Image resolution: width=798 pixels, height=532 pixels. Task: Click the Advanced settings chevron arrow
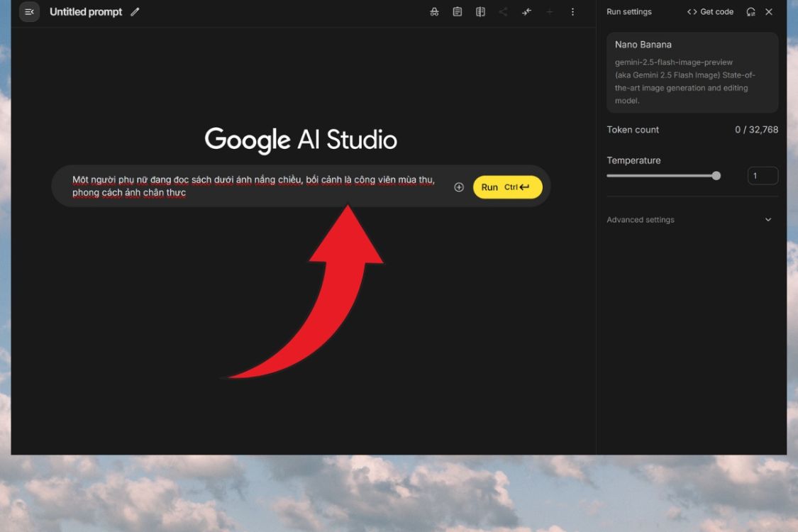click(767, 220)
